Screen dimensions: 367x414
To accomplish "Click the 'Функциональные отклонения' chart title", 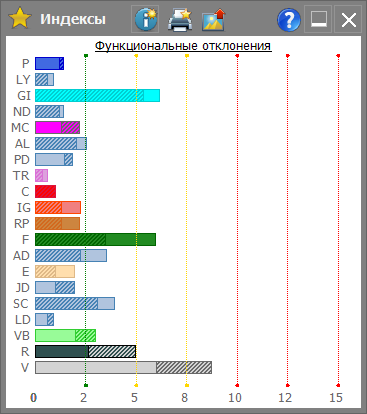I will point(183,46).
